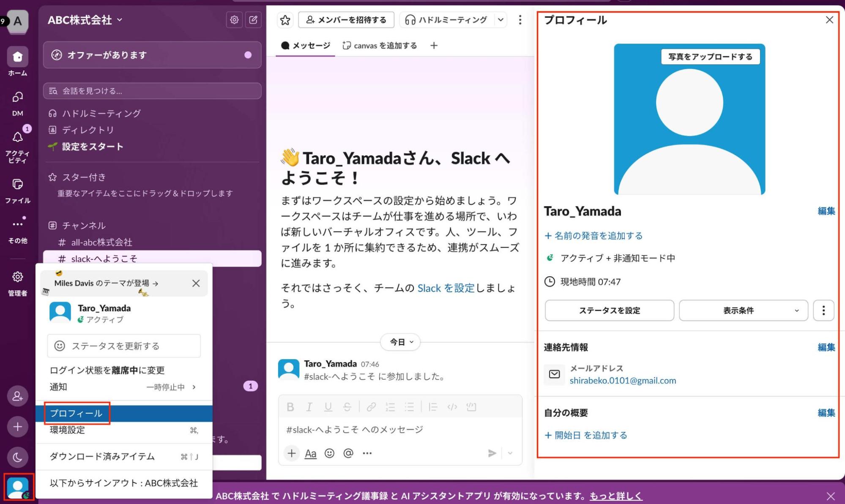The width and height of the screenshot is (845, 504).
Task: Open the DM sidebar icon
Action: (x=17, y=98)
